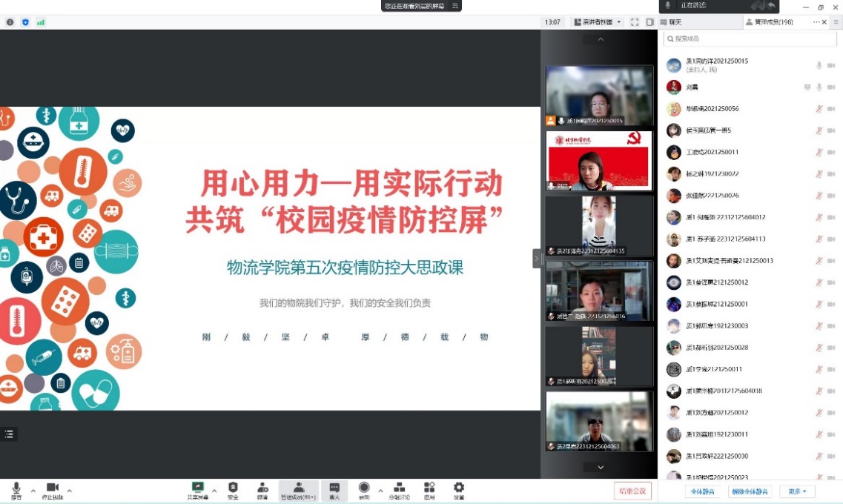This screenshot has width=843, height=504.
Task: Open the Settings gear in the toolbar
Action: [459, 488]
